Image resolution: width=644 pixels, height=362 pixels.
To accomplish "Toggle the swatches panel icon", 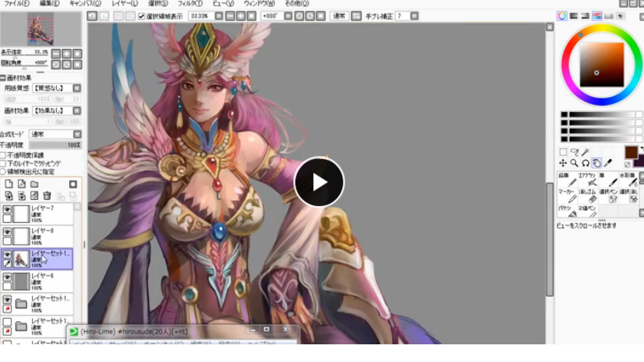I will (x=609, y=16).
